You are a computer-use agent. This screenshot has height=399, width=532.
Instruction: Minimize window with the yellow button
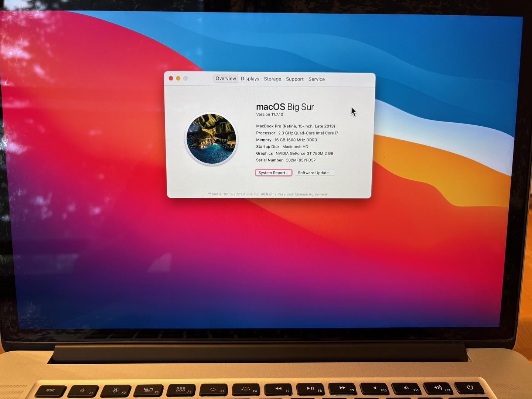pos(178,78)
